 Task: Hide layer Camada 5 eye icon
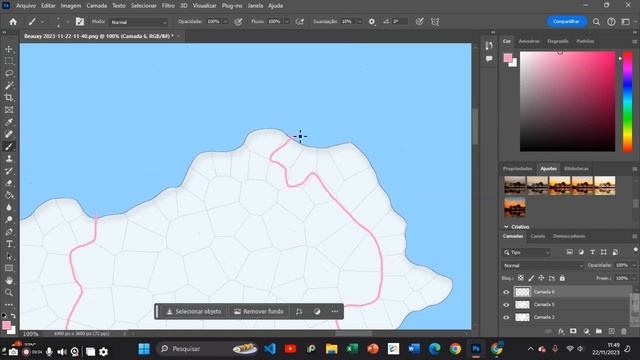tap(506, 304)
